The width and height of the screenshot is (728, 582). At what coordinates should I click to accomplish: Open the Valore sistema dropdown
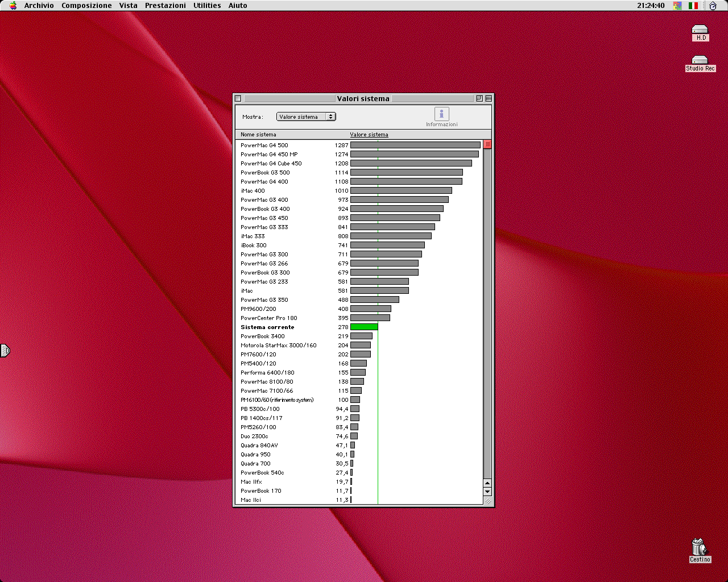pos(306,117)
